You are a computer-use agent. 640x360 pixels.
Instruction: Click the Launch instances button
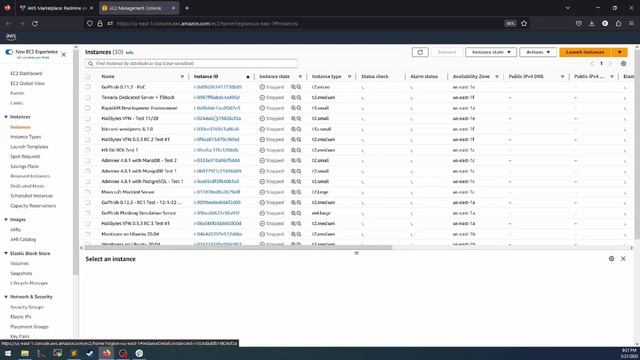tap(585, 52)
